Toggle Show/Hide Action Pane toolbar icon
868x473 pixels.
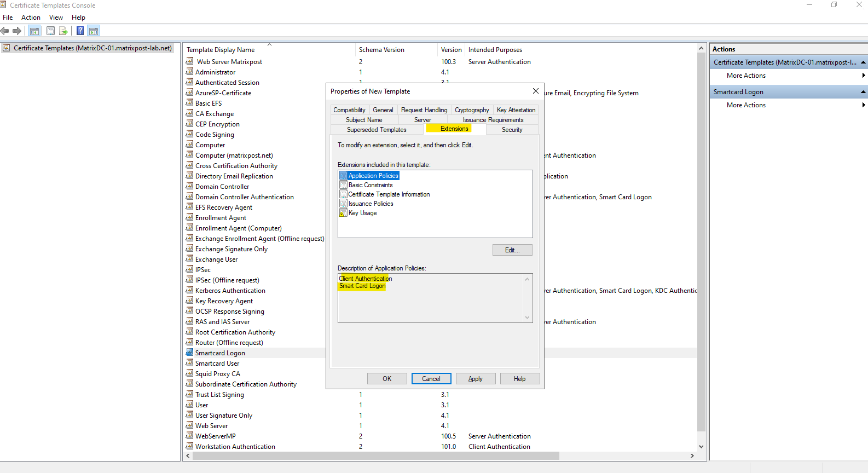pyautogui.click(x=94, y=31)
